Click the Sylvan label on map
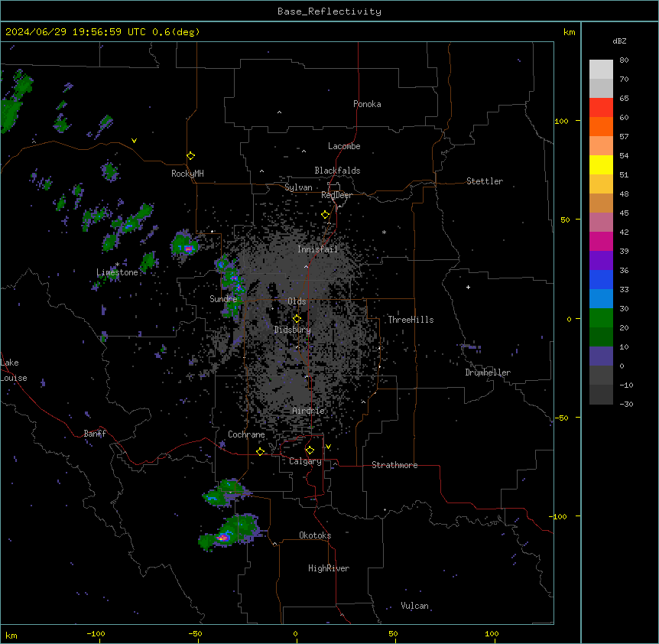659x644 pixels. point(298,187)
